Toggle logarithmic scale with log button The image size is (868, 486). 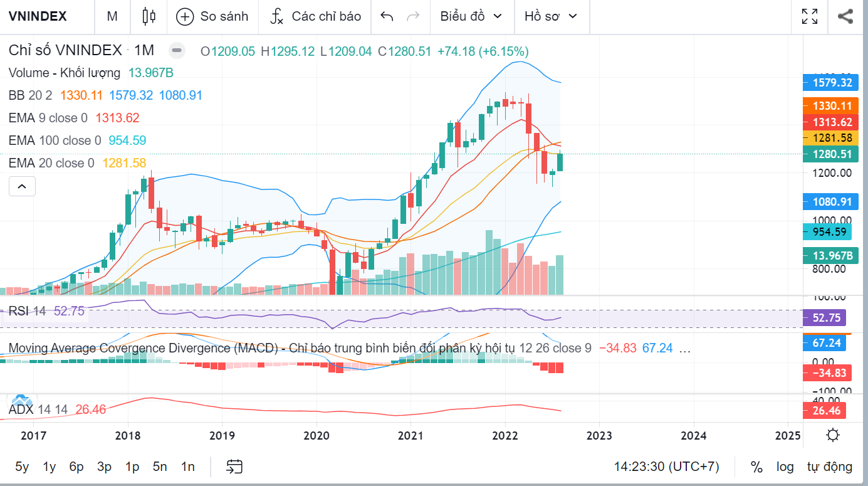785,467
